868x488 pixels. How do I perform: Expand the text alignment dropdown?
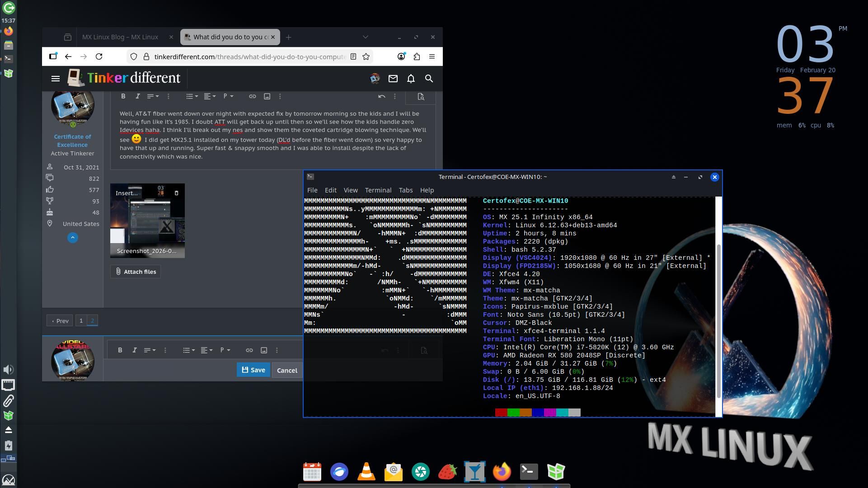point(209,96)
